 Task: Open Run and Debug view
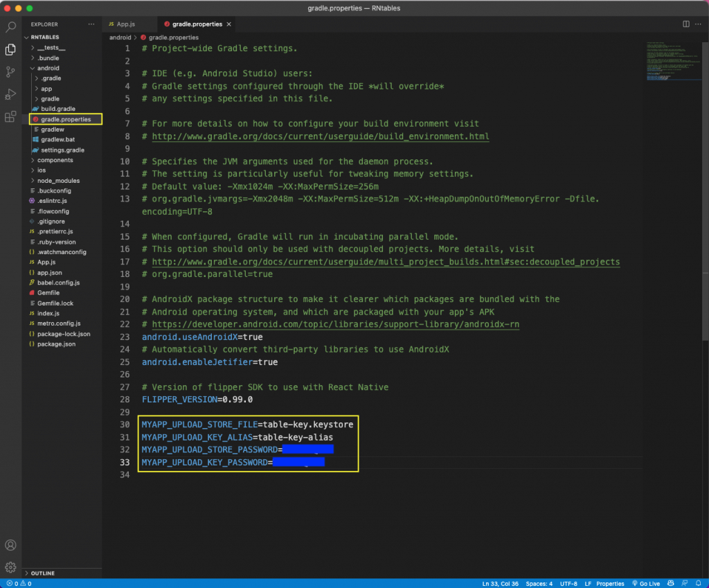(10, 94)
